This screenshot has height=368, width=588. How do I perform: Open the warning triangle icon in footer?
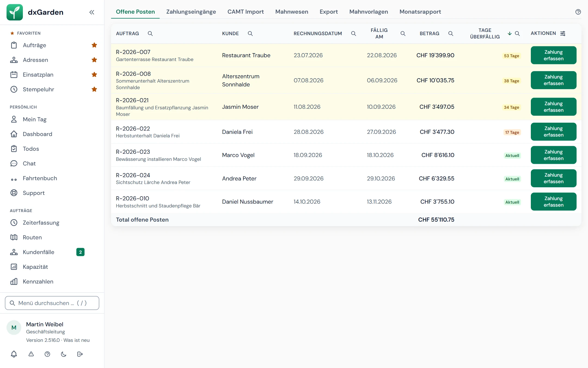point(31,354)
